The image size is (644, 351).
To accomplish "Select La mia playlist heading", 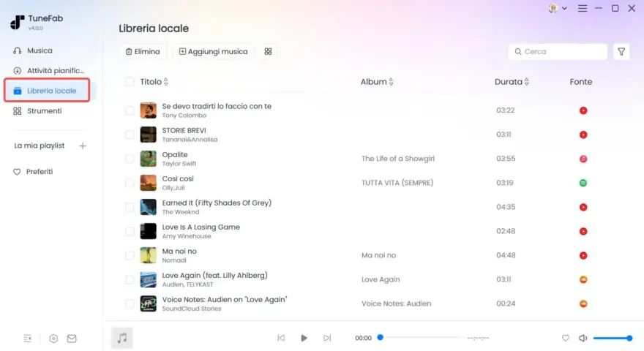I will click(x=40, y=146).
